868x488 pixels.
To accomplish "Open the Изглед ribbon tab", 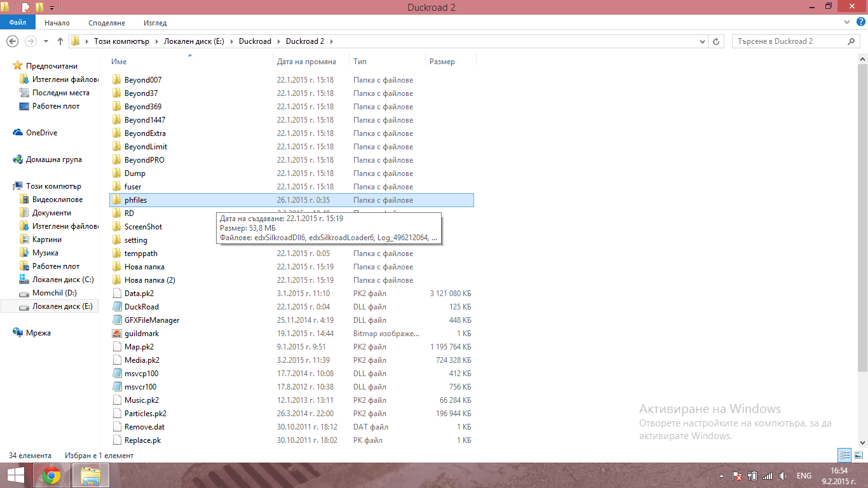I will pyautogui.click(x=155, y=22).
